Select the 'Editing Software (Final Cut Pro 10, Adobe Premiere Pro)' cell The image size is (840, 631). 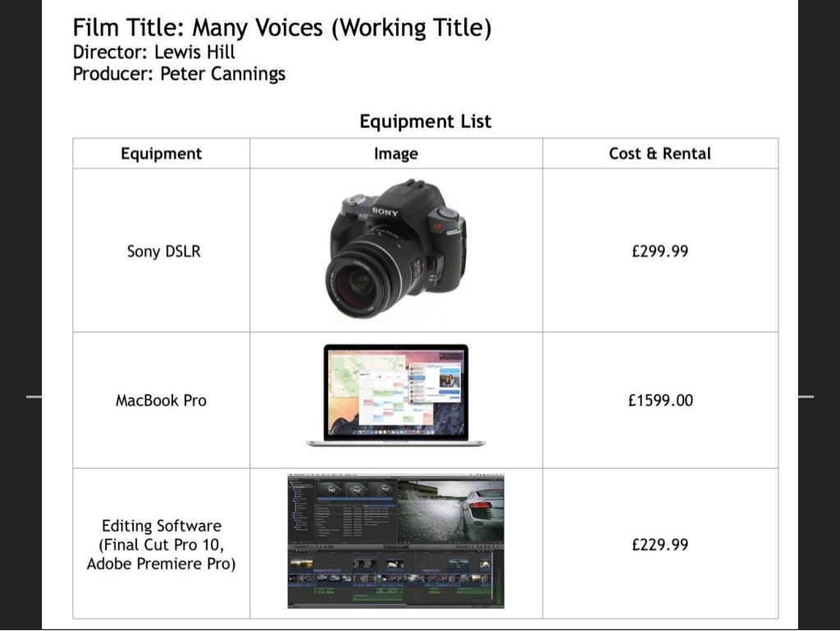click(x=162, y=545)
